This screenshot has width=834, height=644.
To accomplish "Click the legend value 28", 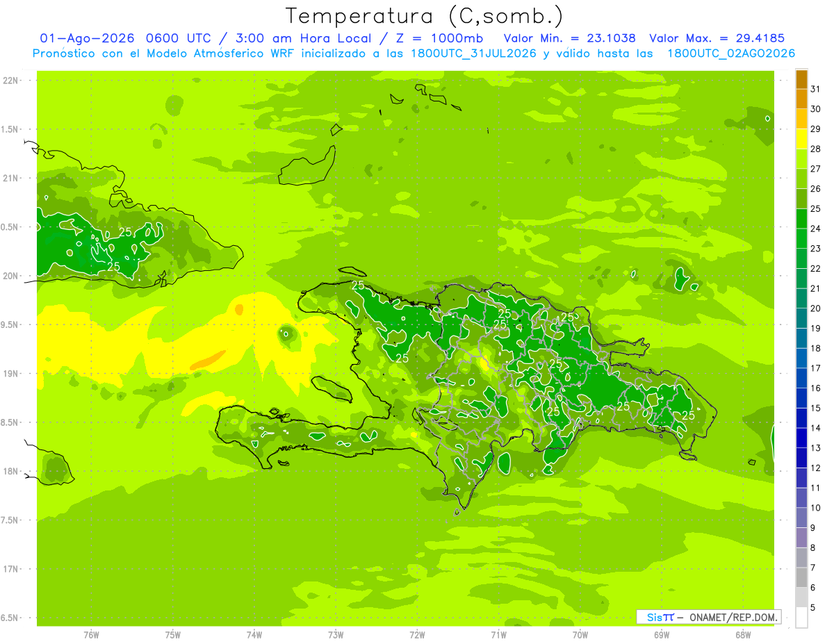I will (816, 149).
